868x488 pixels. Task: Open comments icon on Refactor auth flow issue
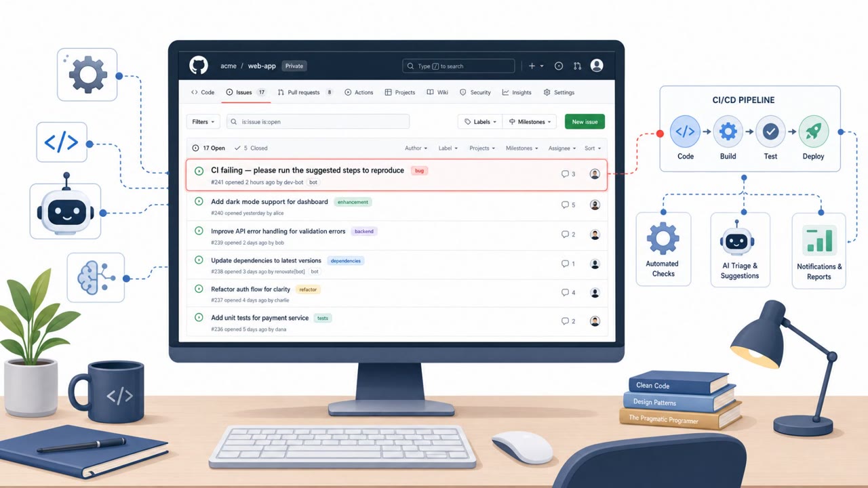tap(565, 293)
